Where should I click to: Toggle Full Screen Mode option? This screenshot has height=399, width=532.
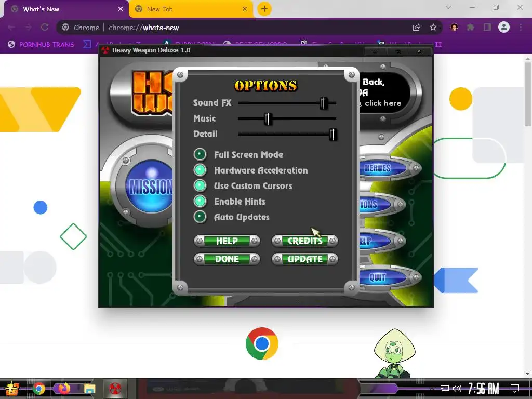click(x=200, y=154)
